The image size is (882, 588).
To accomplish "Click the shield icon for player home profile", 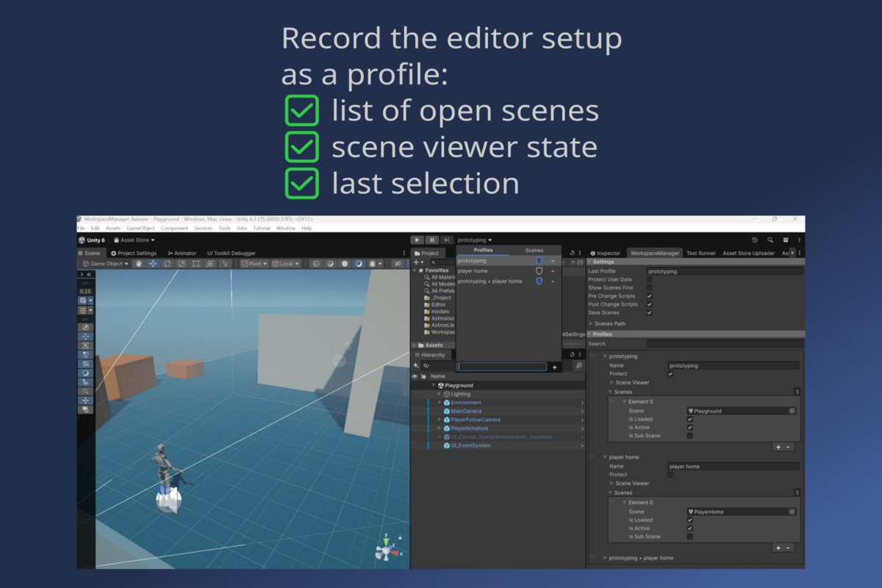I will (x=539, y=270).
